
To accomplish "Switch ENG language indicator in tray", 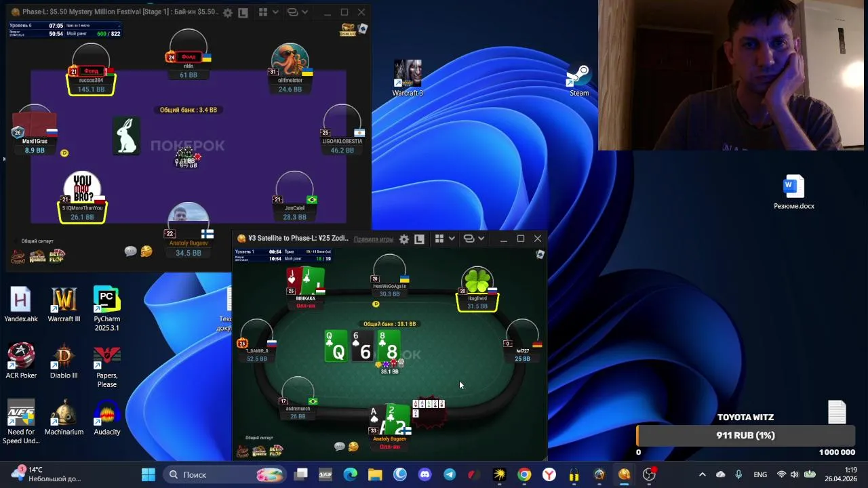I will click(760, 474).
